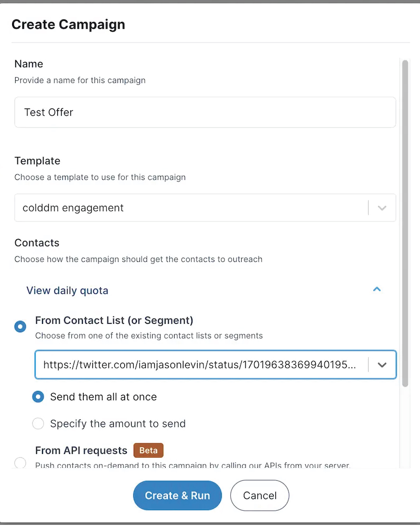Viewport: 420px width, 527px height.
Task: Select Specify the amount to send
Action: tap(38, 424)
